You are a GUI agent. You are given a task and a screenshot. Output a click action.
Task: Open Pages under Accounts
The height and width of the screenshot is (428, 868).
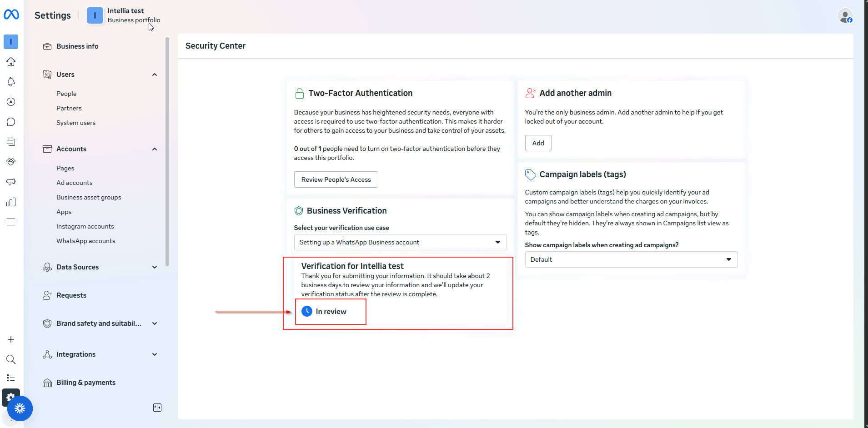click(65, 168)
